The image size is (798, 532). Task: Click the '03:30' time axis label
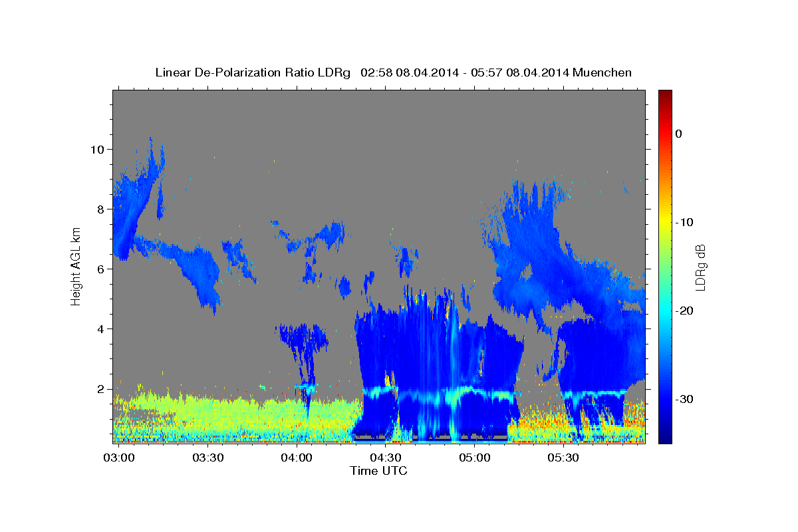207,458
